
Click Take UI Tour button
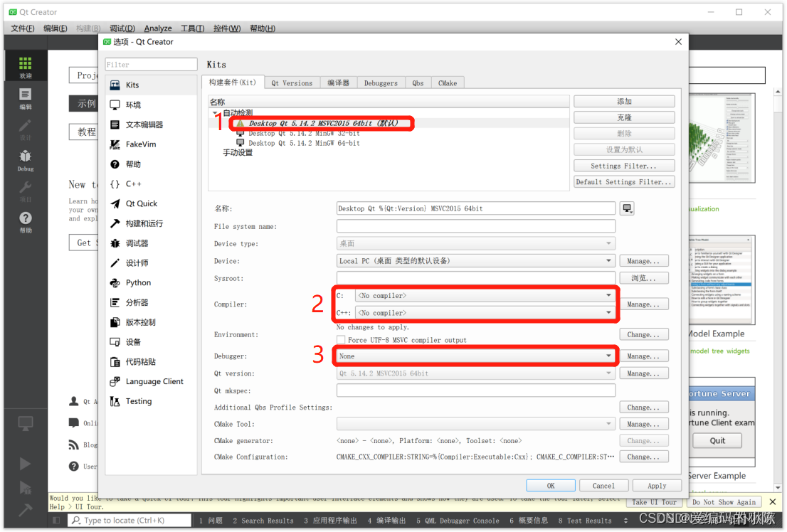click(x=655, y=502)
